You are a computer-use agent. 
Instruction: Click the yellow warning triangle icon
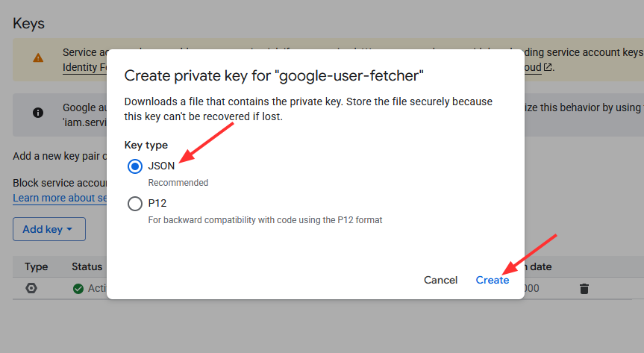point(38,57)
